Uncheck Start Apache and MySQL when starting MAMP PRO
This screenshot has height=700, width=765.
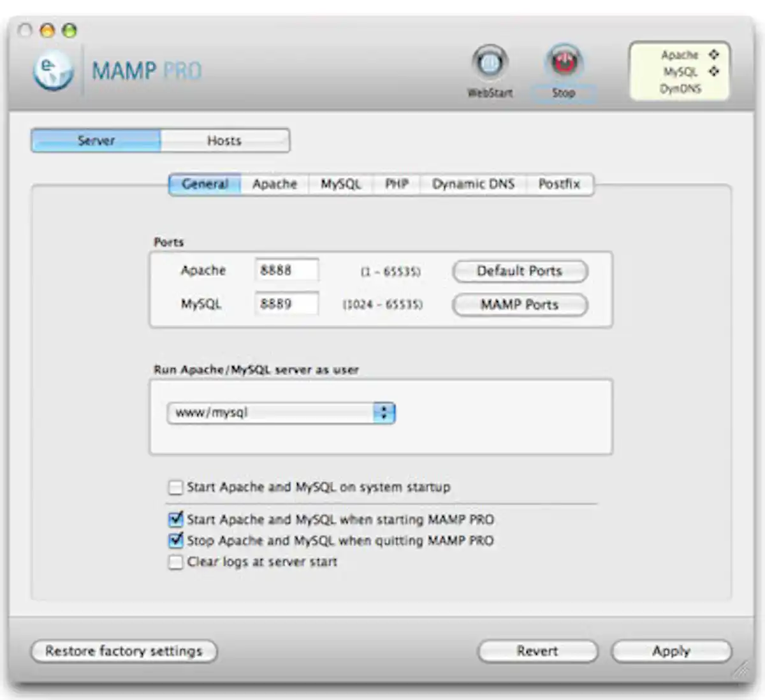click(x=175, y=520)
